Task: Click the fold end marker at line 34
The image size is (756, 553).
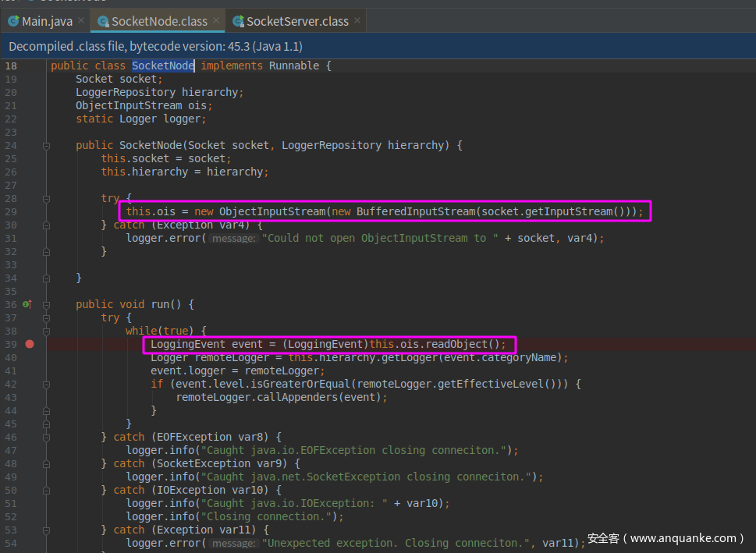Action: pyautogui.click(x=46, y=278)
